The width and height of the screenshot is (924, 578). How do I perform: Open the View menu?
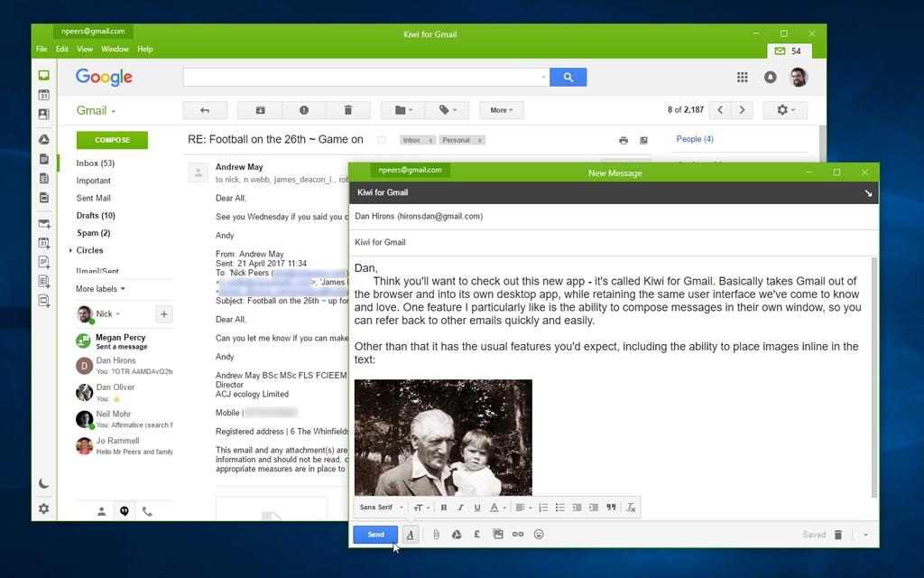point(84,50)
